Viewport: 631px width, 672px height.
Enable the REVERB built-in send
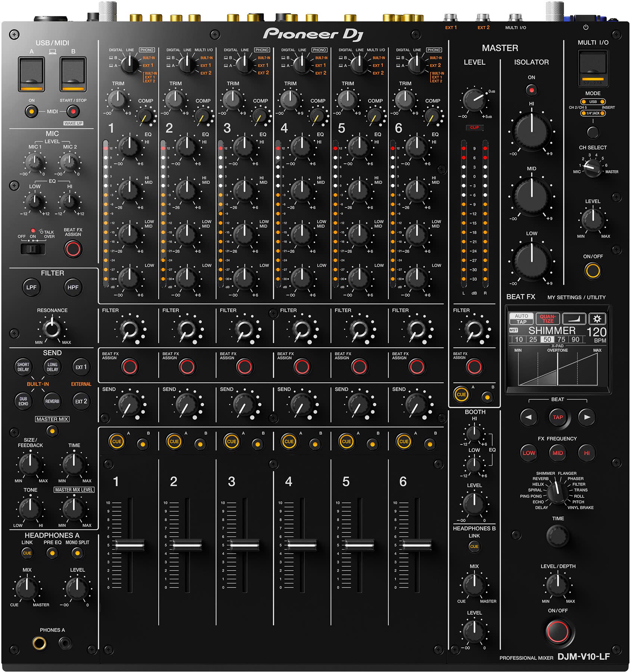tap(52, 401)
